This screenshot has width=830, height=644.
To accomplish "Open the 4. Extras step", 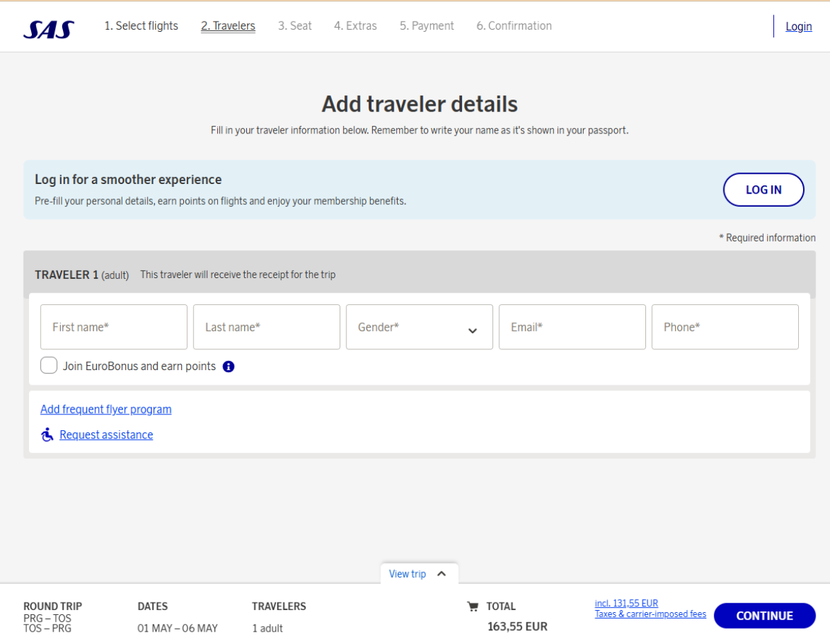I will pyautogui.click(x=356, y=26).
